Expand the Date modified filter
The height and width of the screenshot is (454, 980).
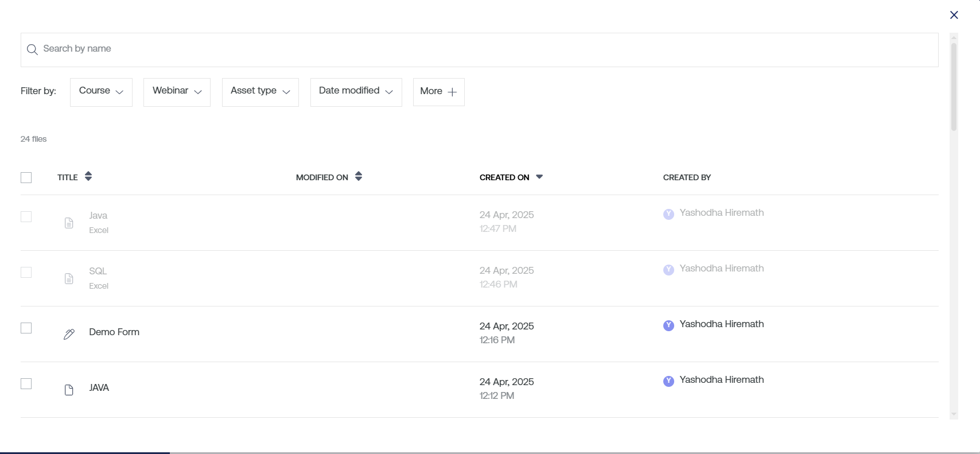point(356,92)
